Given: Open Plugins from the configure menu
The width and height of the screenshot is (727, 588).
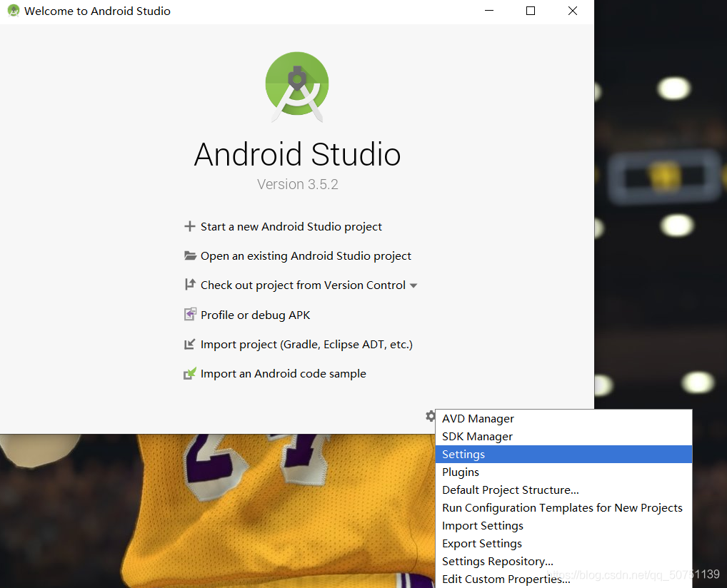Looking at the screenshot, I should coord(563,472).
